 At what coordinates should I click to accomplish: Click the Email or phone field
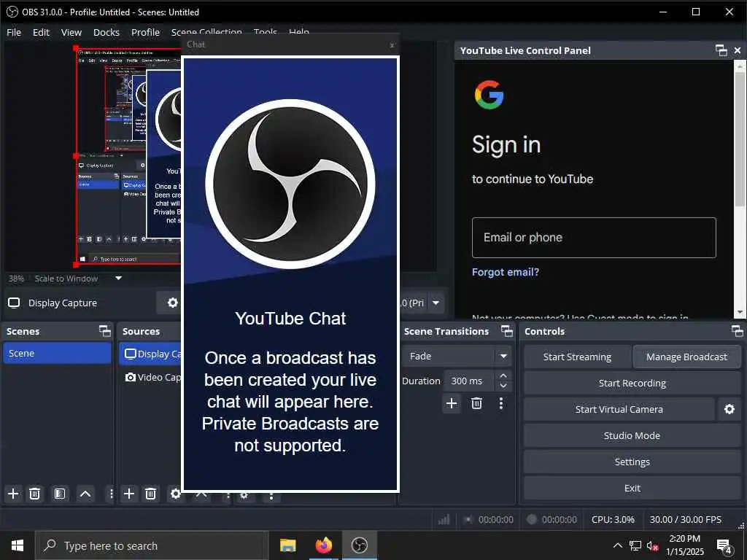pyautogui.click(x=594, y=238)
